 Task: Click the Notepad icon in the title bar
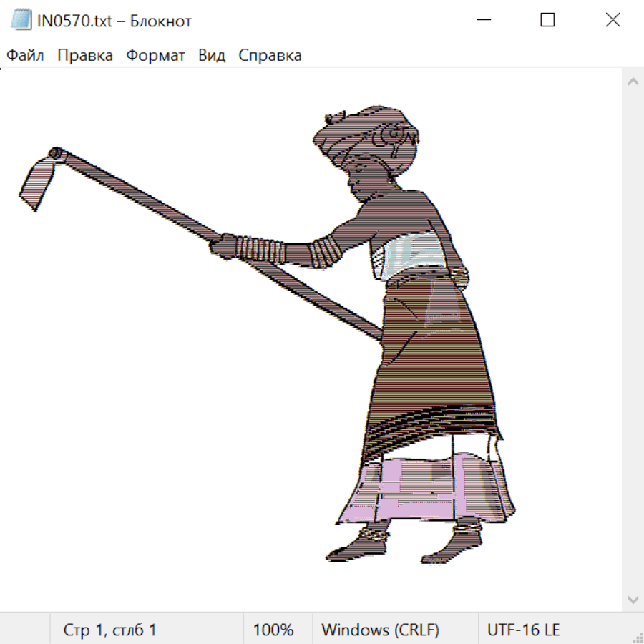click(x=21, y=21)
